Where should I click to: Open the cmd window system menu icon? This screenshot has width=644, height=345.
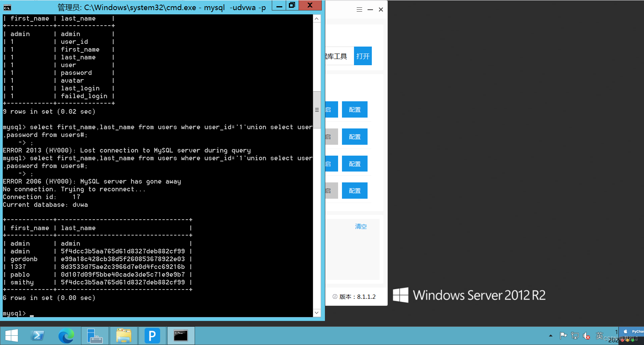[7, 7]
